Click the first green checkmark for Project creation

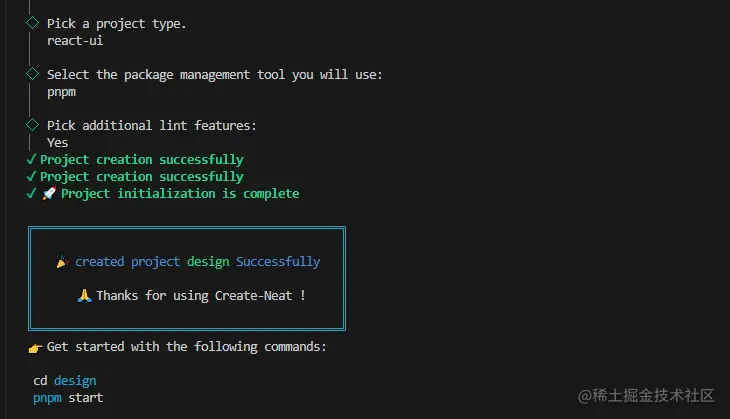tap(31, 159)
